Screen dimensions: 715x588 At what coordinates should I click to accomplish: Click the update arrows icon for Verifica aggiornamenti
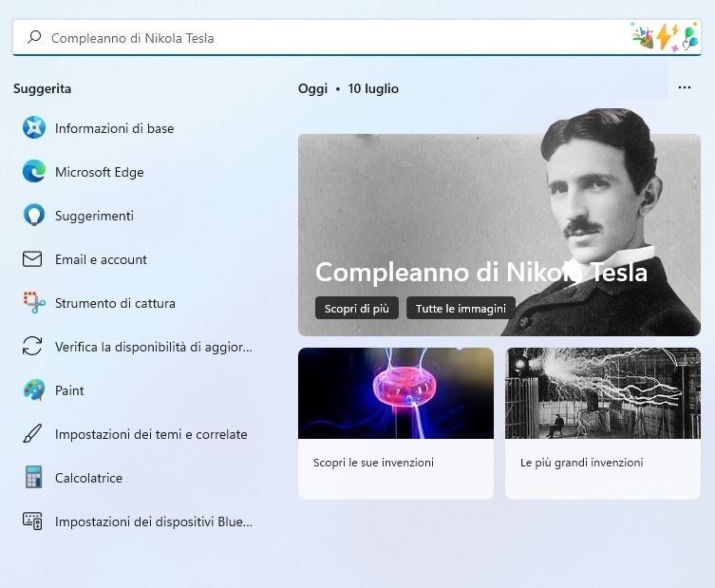32,346
